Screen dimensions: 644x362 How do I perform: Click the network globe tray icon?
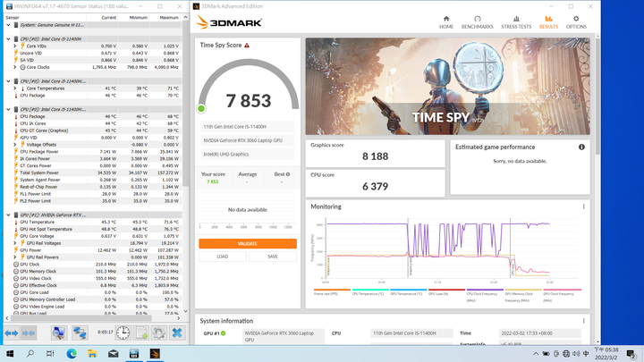(x=566, y=354)
